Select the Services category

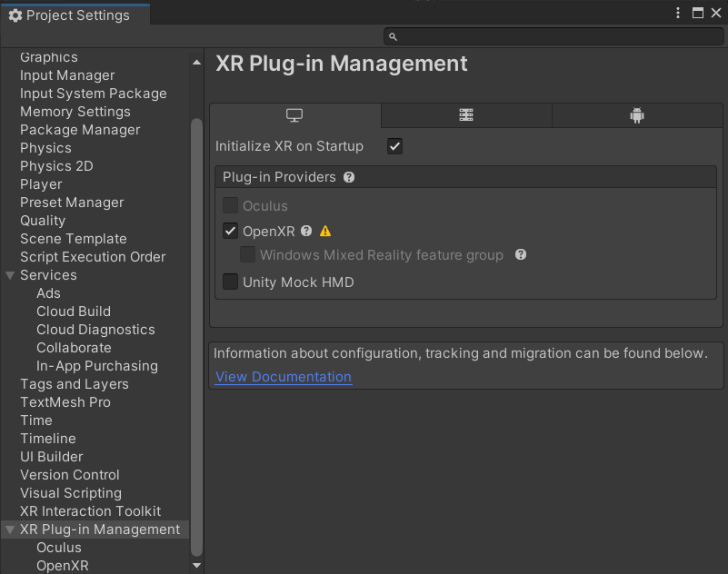point(48,274)
